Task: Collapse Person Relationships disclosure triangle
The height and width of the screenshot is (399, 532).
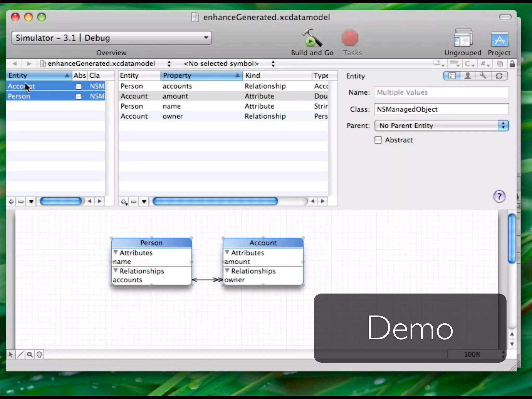Action: [116, 270]
